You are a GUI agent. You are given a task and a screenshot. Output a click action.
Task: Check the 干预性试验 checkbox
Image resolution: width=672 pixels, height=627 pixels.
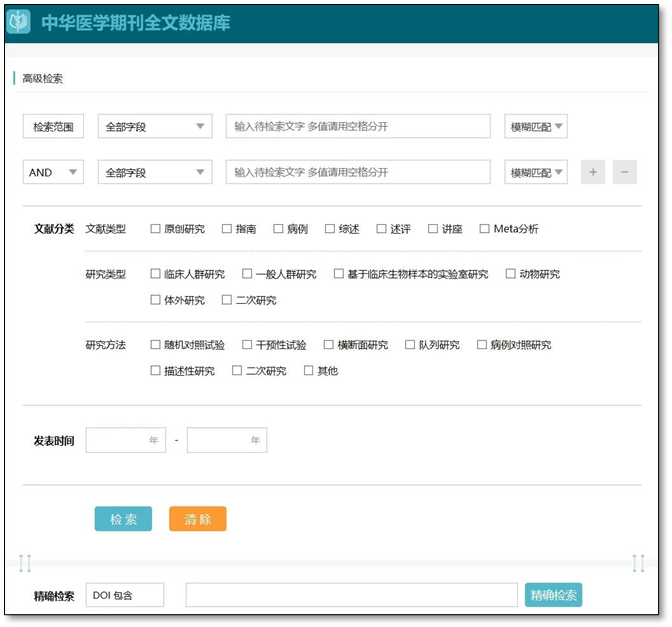tap(247, 345)
